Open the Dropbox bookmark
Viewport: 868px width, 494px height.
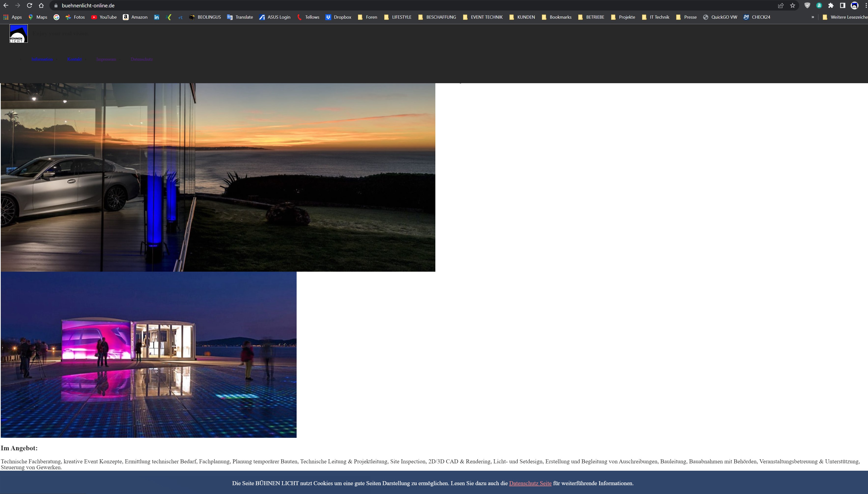tap(338, 17)
